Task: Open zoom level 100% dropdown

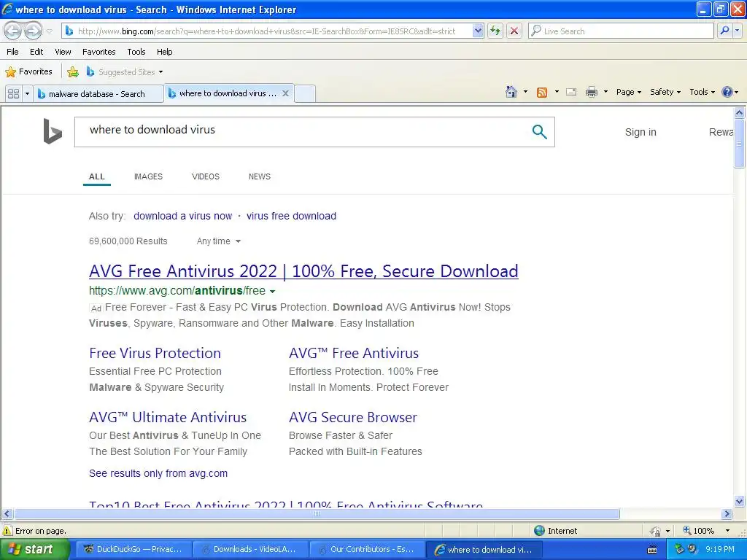Action: (x=727, y=531)
